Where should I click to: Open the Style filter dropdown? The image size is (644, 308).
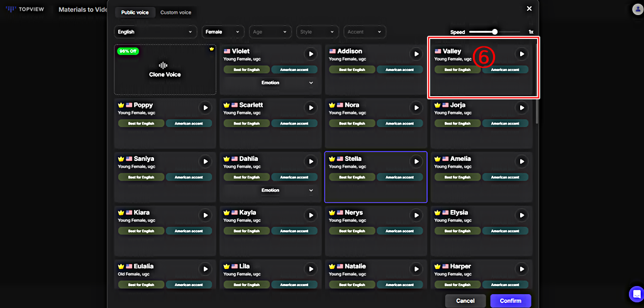pyautogui.click(x=317, y=31)
